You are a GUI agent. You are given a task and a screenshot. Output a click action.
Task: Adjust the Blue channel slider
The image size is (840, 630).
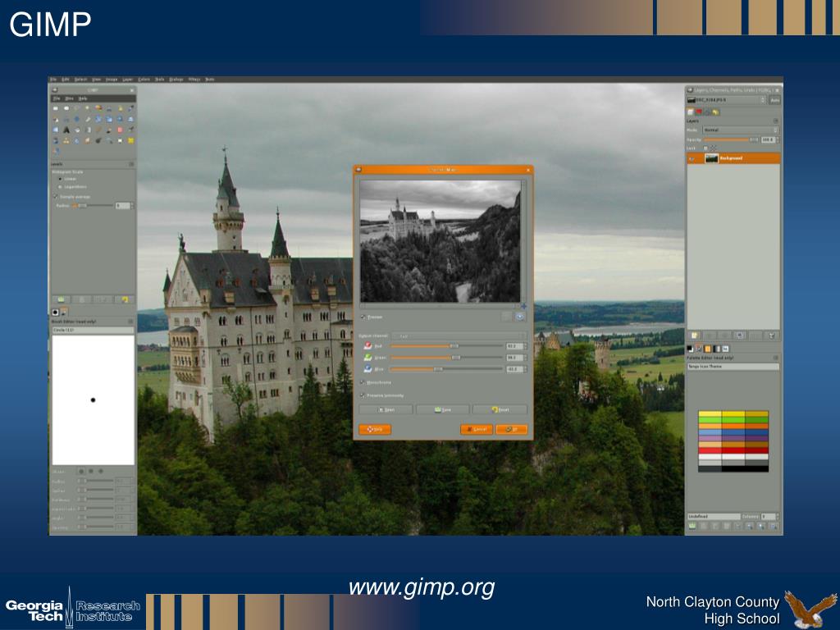pyautogui.click(x=446, y=369)
